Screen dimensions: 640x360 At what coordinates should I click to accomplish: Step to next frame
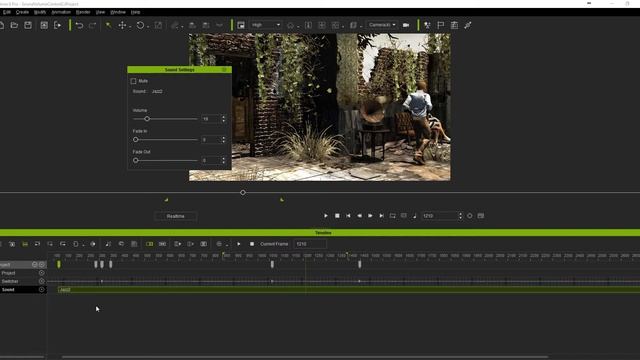pyautogui.click(x=370, y=216)
